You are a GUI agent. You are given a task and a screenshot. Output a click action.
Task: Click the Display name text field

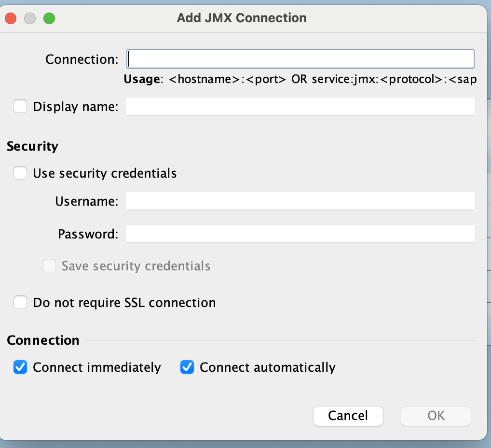pos(300,106)
